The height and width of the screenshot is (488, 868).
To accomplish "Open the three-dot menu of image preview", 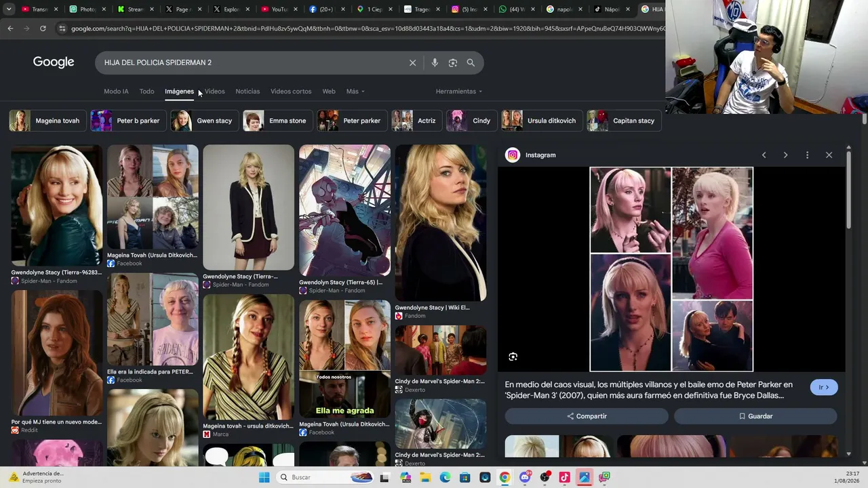I will click(807, 155).
